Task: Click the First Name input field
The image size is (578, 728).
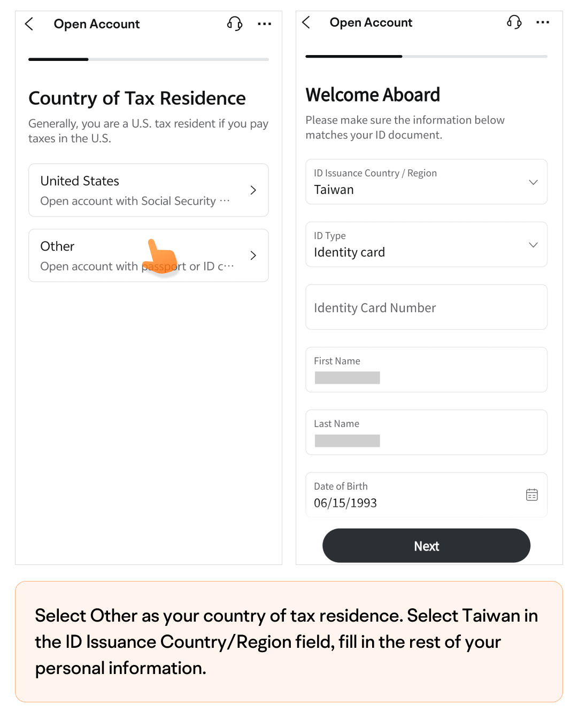Action: tap(427, 370)
